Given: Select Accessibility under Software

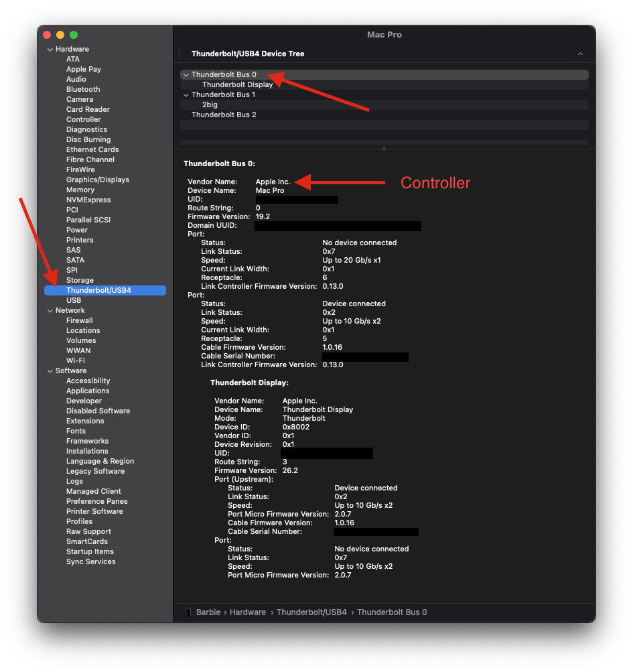Looking at the screenshot, I should tap(88, 381).
